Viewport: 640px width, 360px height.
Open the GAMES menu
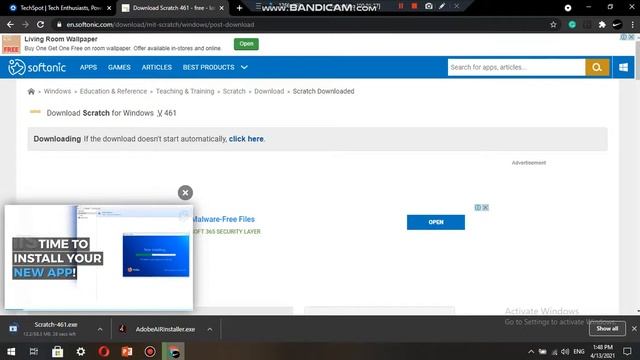pos(119,67)
